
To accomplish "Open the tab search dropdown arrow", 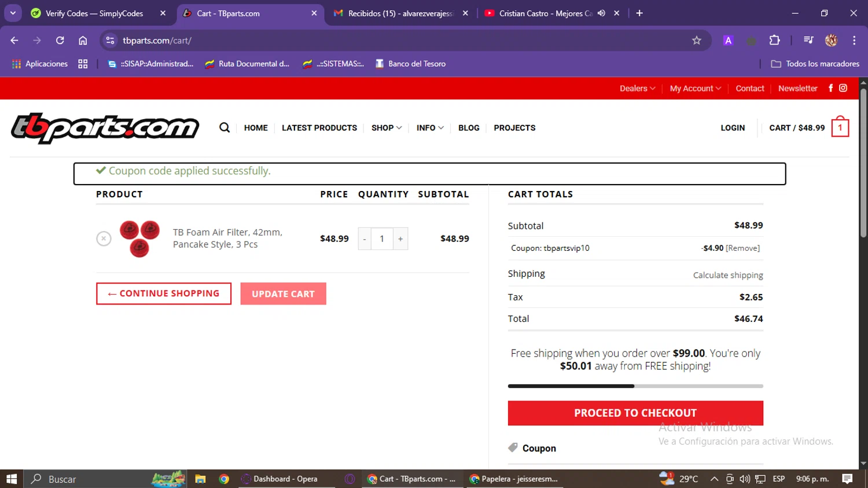I will (x=13, y=13).
